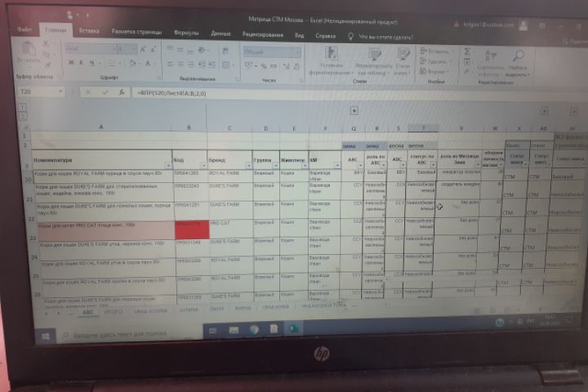Open the Животное column filter dropdown
The width and height of the screenshot is (588, 392).
[305, 166]
